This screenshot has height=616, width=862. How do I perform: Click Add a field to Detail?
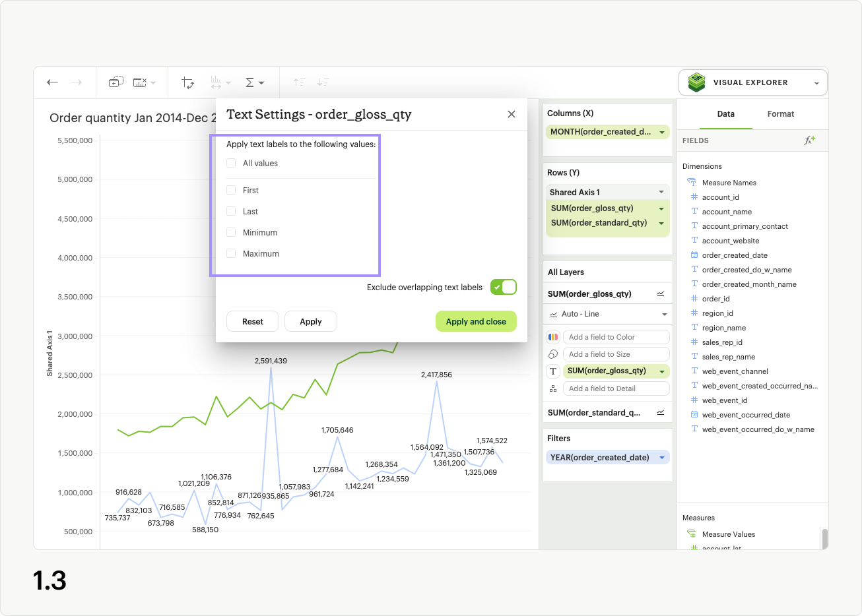[x=616, y=388]
